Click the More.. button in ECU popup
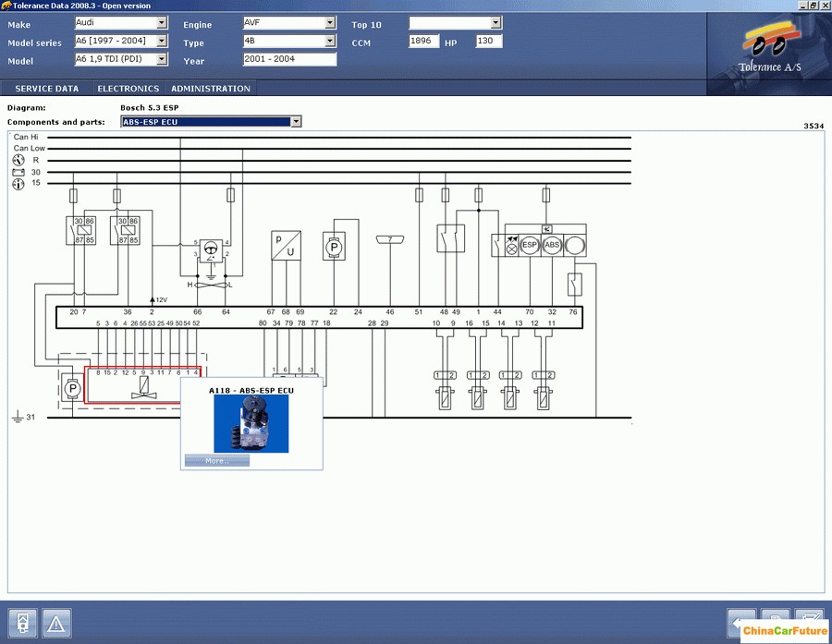Image resolution: width=832 pixels, height=644 pixels. click(x=216, y=460)
